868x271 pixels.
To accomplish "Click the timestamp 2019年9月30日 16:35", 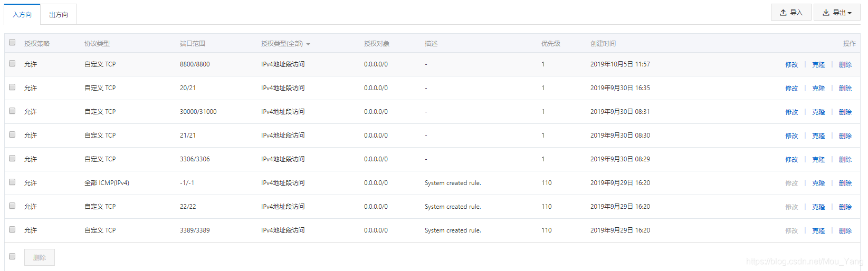I will click(620, 88).
